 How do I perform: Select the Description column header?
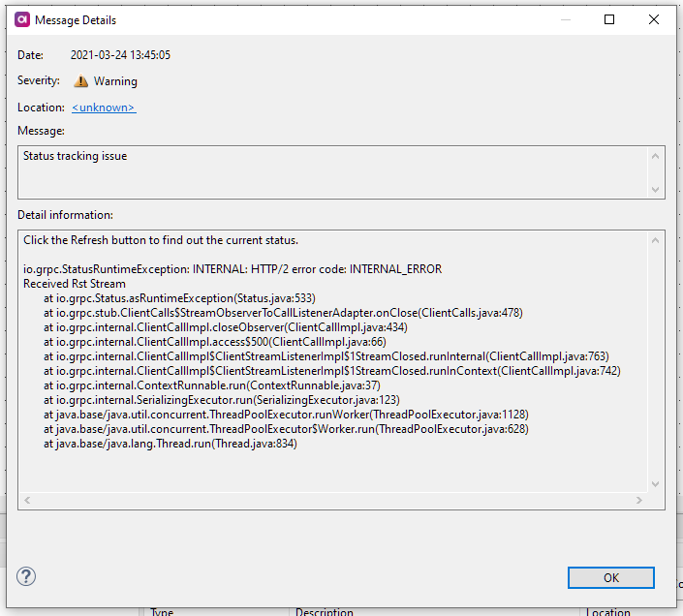[x=325, y=611]
